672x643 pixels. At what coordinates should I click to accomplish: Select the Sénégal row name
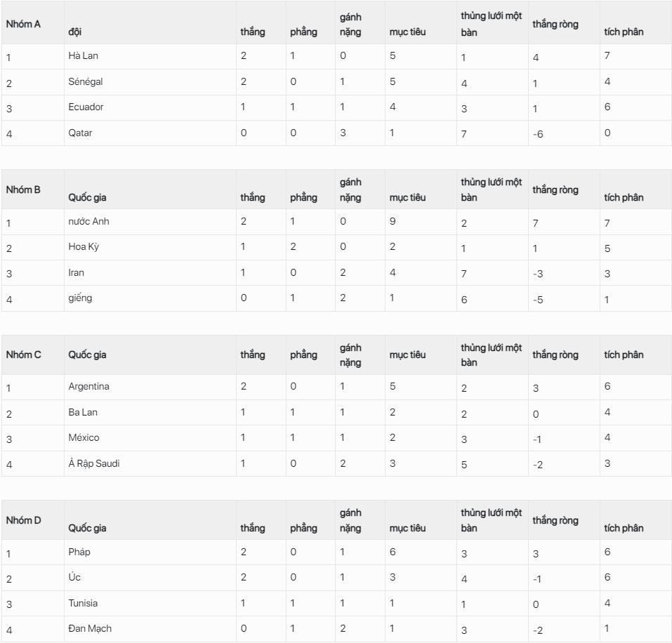click(86, 81)
